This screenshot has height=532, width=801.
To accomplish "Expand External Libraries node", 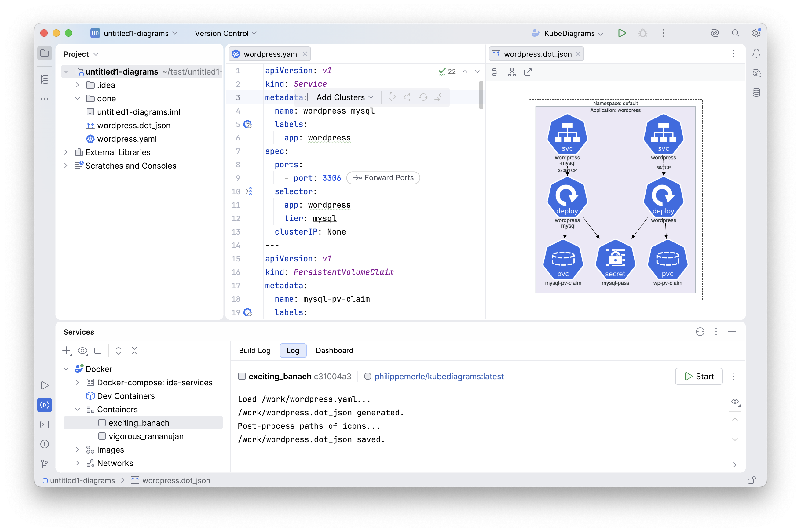I will [x=66, y=152].
